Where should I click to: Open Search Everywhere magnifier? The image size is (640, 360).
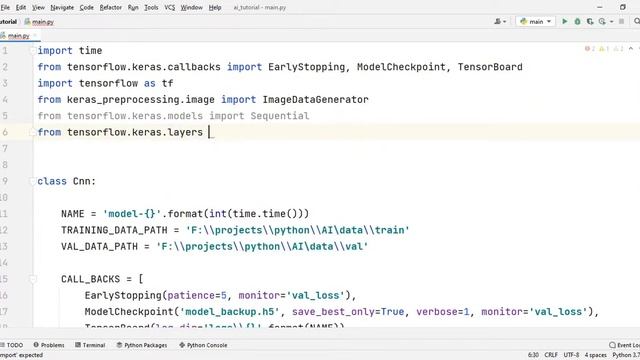[x=637, y=21]
